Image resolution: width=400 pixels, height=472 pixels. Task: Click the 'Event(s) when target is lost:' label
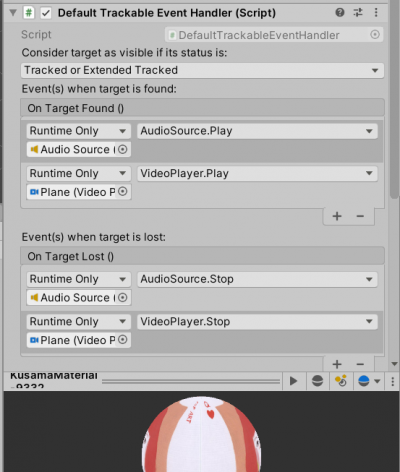click(94, 237)
